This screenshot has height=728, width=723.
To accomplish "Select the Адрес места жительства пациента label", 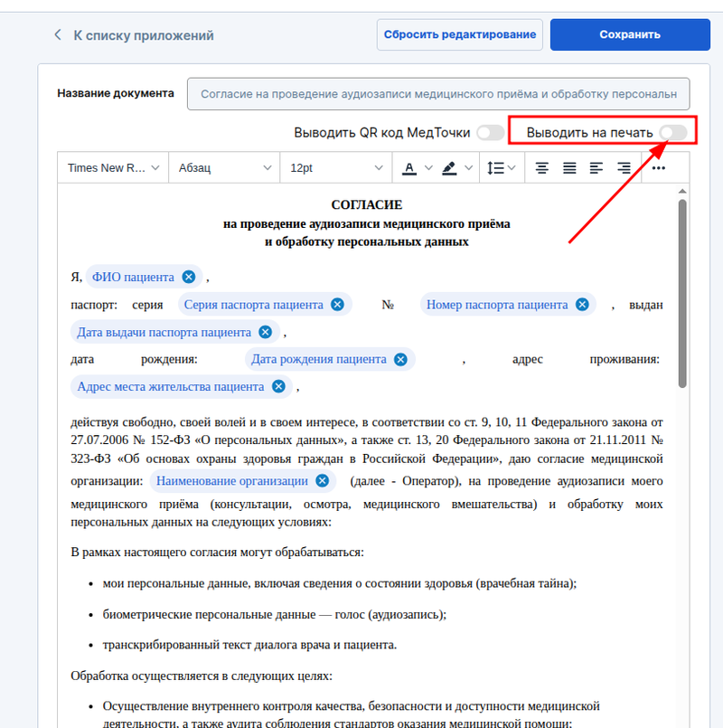I will coord(170,387).
